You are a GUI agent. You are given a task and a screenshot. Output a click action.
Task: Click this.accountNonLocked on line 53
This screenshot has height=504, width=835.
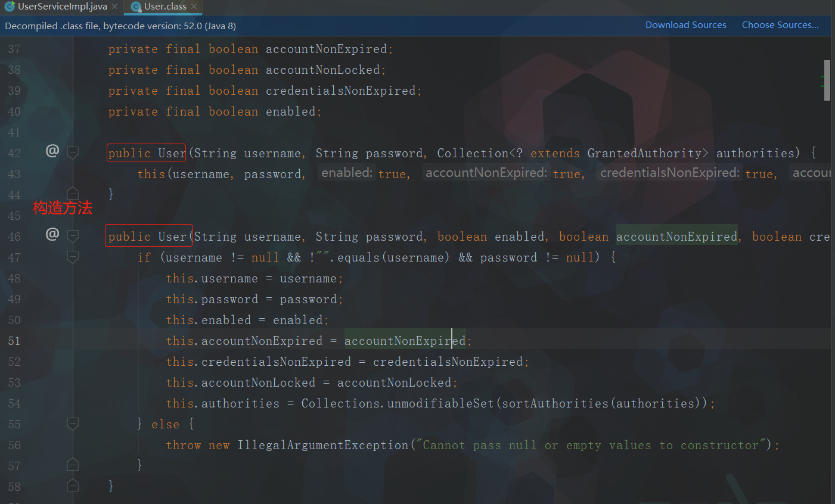point(240,382)
